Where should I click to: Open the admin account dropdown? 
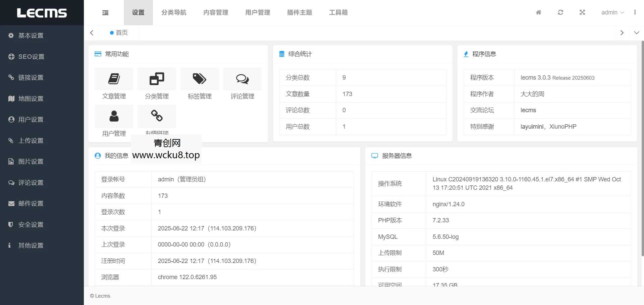(612, 12)
